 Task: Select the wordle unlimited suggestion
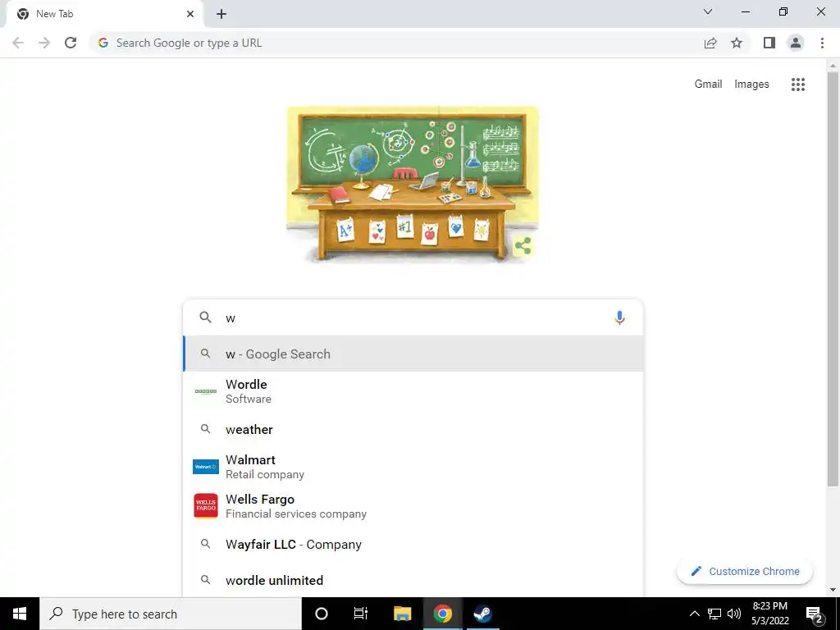click(x=413, y=580)
